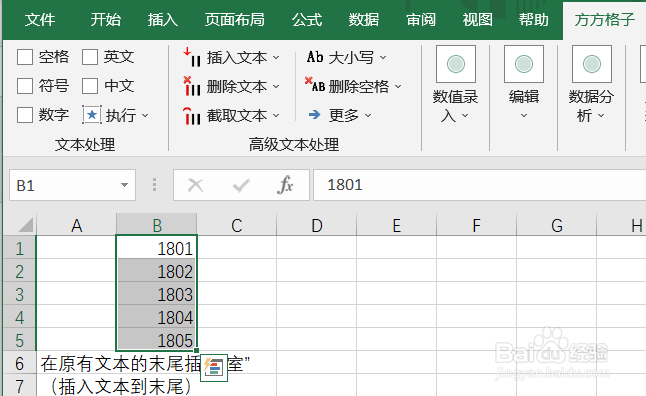
Task: Select column A header
Action: coord(76,225)
